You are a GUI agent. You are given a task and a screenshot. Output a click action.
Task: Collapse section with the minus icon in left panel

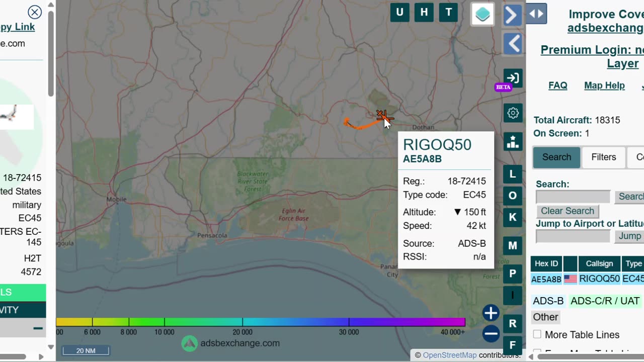coord(38,328)
